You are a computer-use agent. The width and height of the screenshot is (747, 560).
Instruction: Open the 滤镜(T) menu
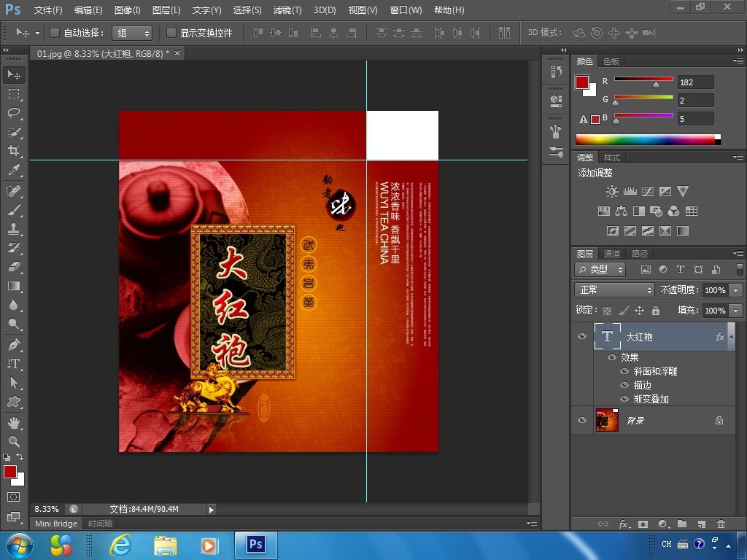point(287,10)
